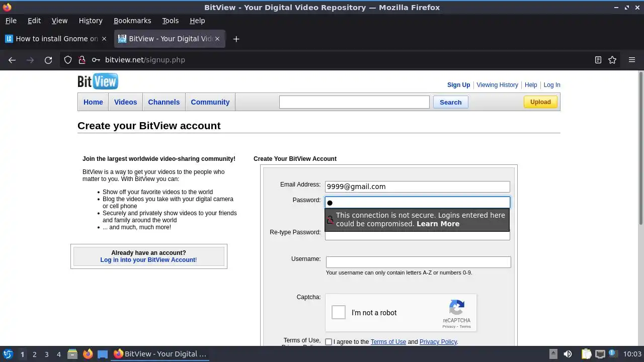Click Log in into your BitView Account

tap(148, 260)
